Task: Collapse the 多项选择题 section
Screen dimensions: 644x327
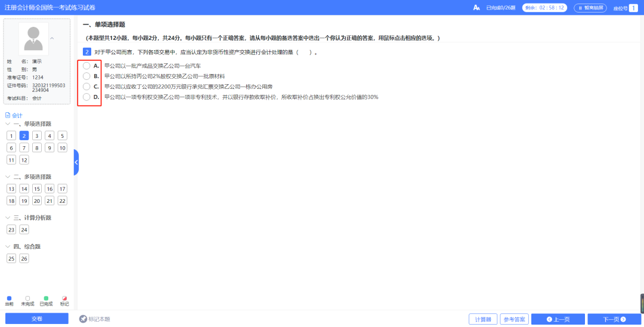Action: tap(8, 177)
